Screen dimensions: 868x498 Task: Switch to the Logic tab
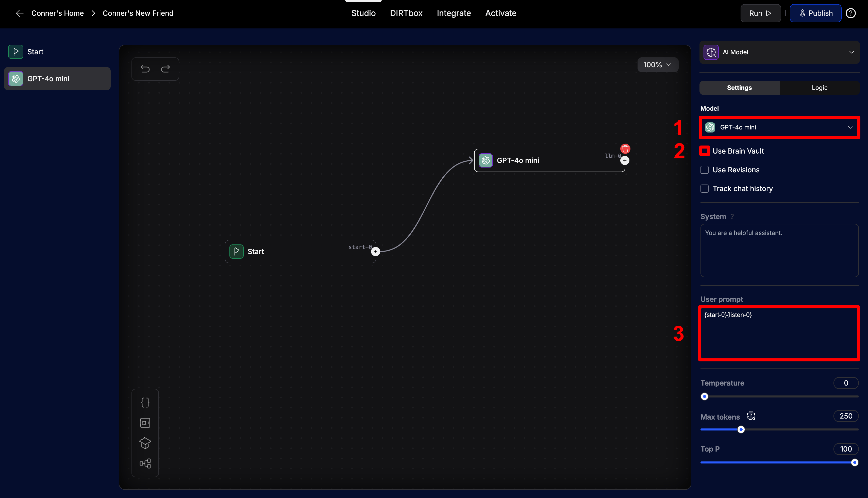(x=820, y=88)
